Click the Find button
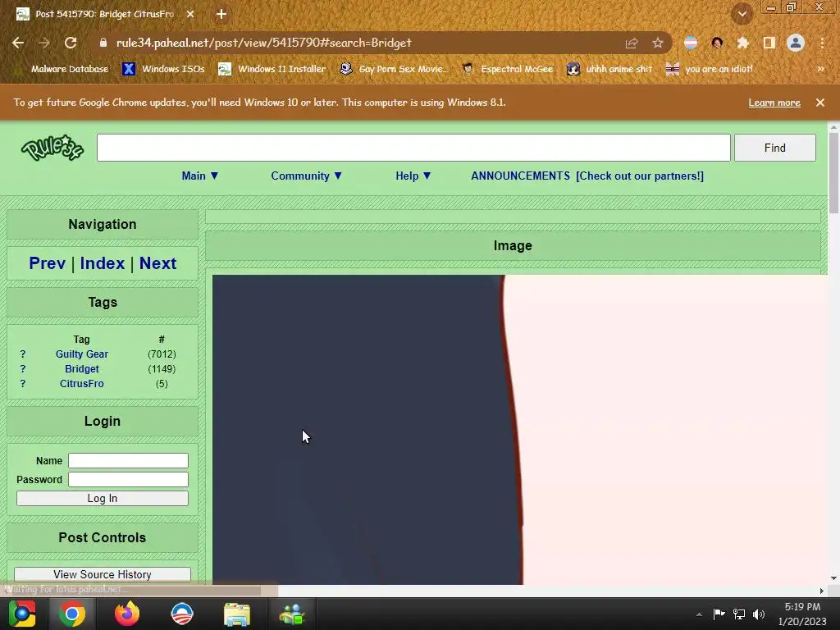 [x=774, y=148]
